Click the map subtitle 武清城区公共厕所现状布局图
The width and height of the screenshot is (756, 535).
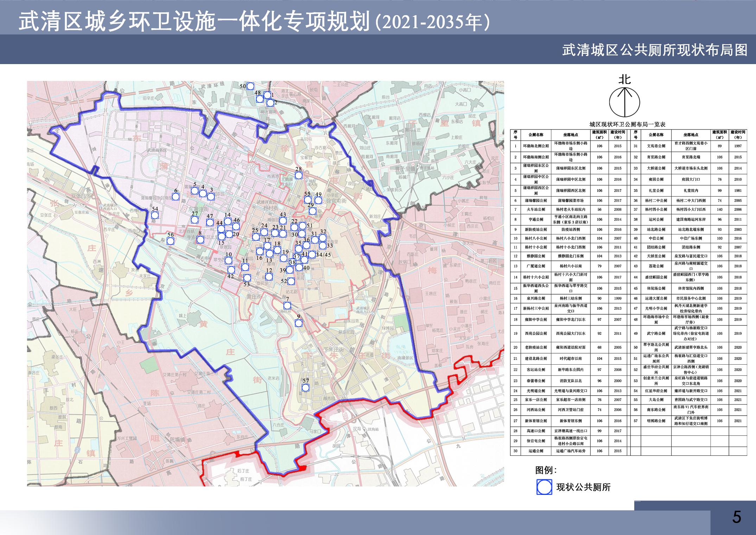click(x=655, y=50)
